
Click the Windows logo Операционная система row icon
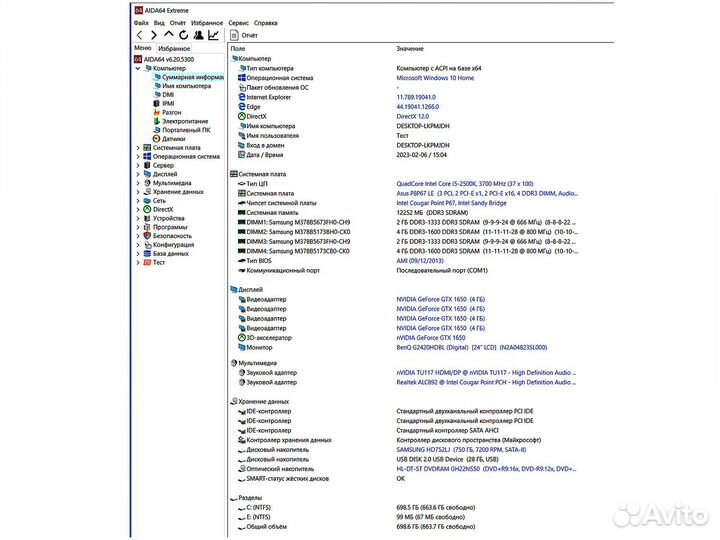242,78
